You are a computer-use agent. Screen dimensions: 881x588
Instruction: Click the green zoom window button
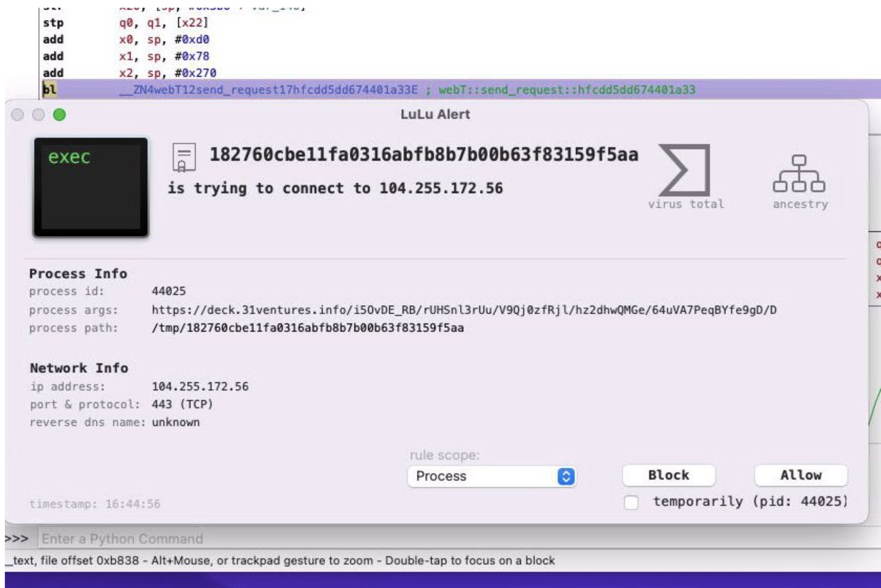(x=60, y=115)
